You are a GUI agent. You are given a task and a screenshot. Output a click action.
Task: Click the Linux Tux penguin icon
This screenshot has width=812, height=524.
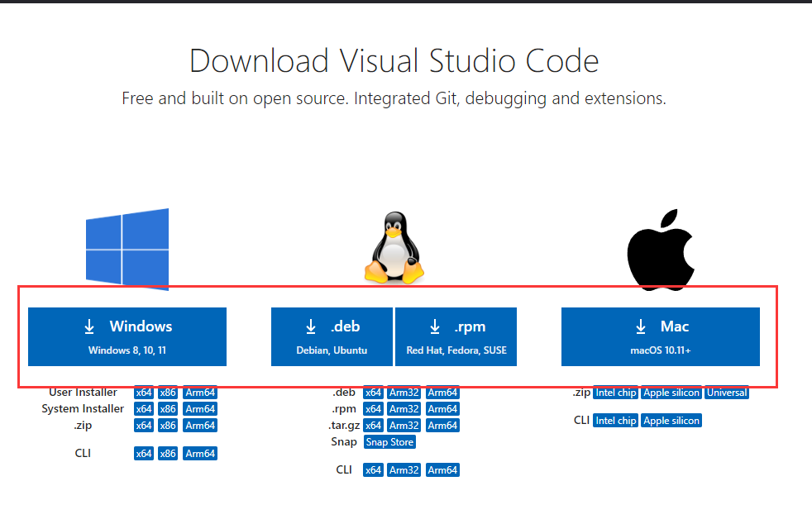394,247
